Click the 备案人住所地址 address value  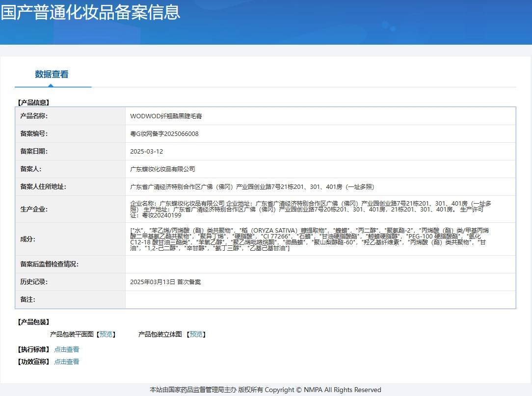pyautogui.click(x=252, y=186)
